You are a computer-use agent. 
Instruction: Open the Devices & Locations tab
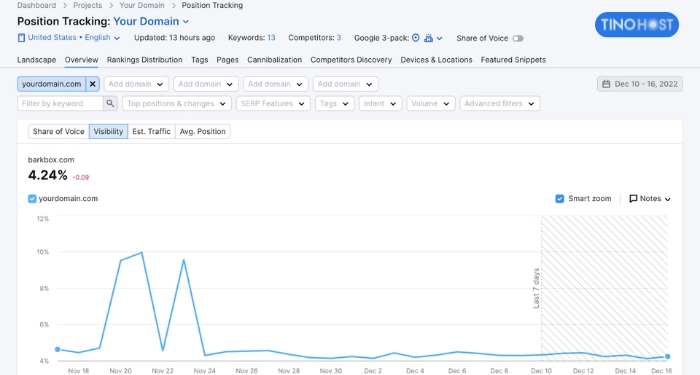436,60
